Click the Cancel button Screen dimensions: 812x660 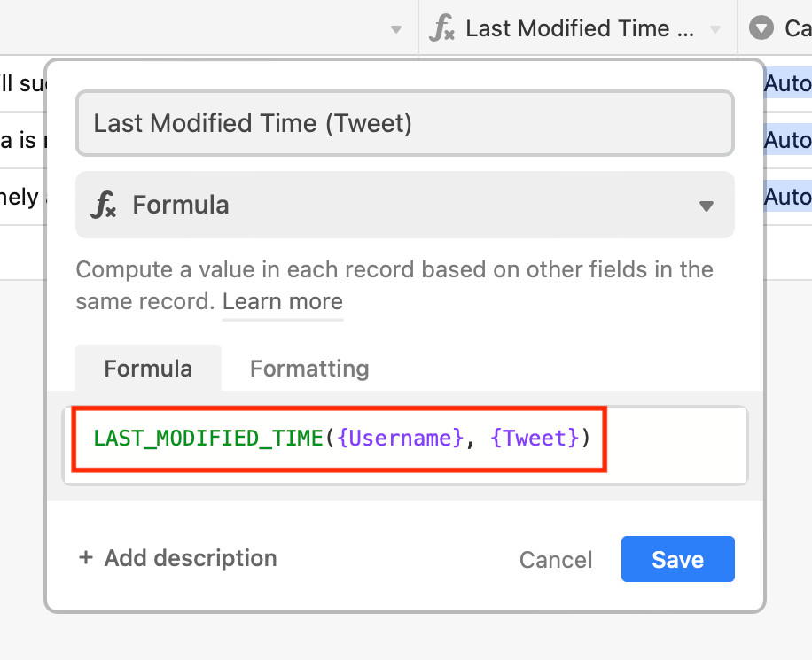[556, 560]
